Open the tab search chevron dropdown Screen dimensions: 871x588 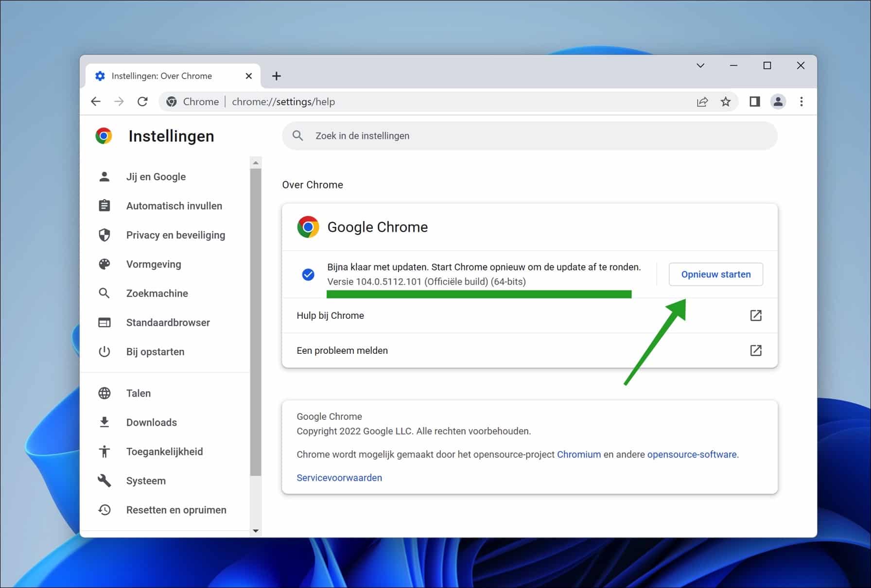(x=700, y=65)
